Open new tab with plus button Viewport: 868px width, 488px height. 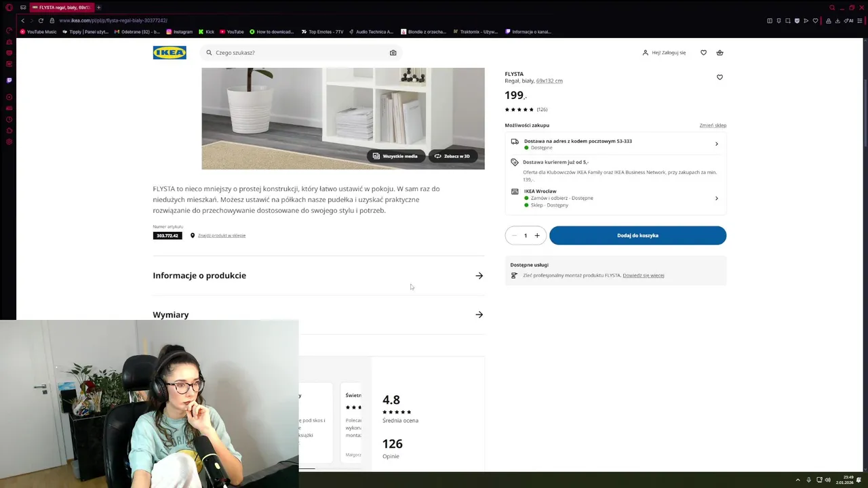pyautogui.click(x=98, y=7)
